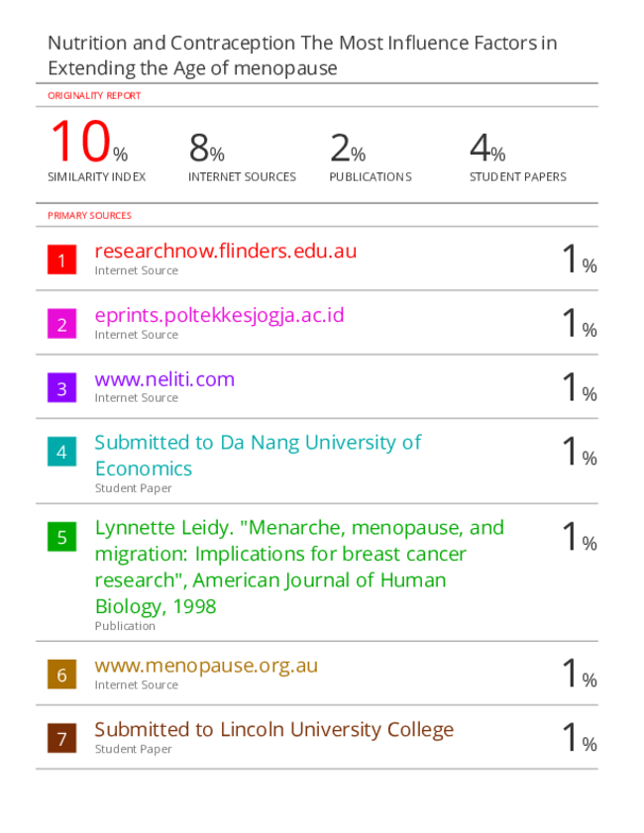Click the red number 1 source badge
Image resolution: width=644 pixels, height=833 pixels.
[61, 260]
